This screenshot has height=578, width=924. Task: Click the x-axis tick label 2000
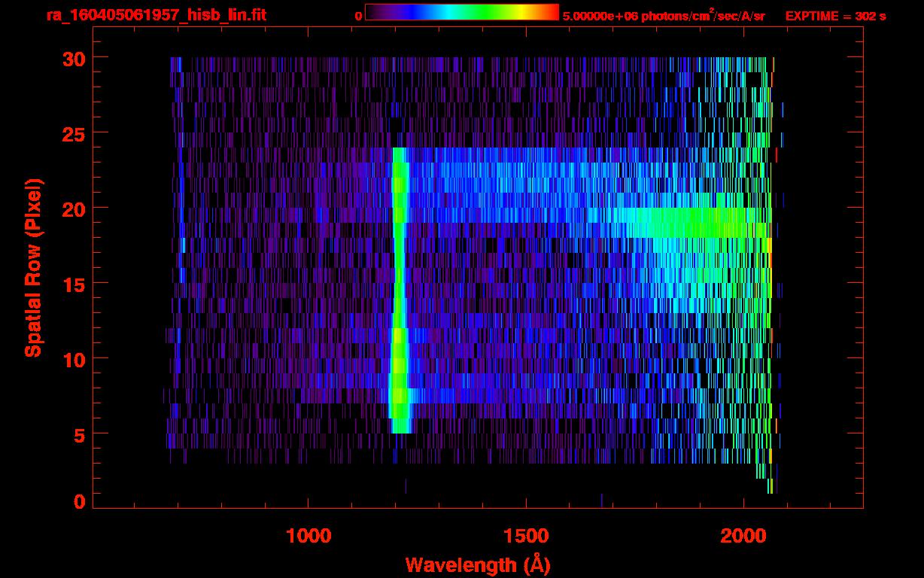(x=743, y=536)
